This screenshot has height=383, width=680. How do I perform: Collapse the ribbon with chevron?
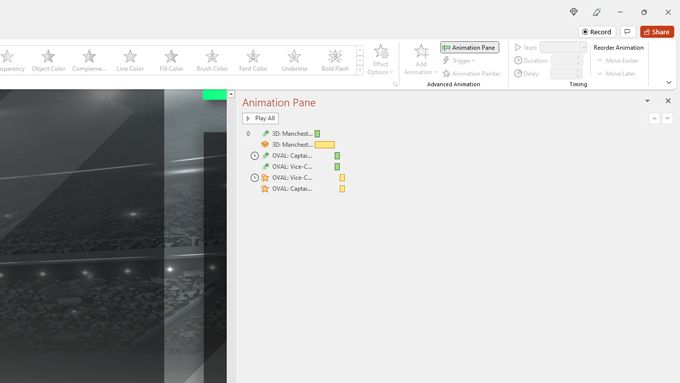tap(669, 82)
